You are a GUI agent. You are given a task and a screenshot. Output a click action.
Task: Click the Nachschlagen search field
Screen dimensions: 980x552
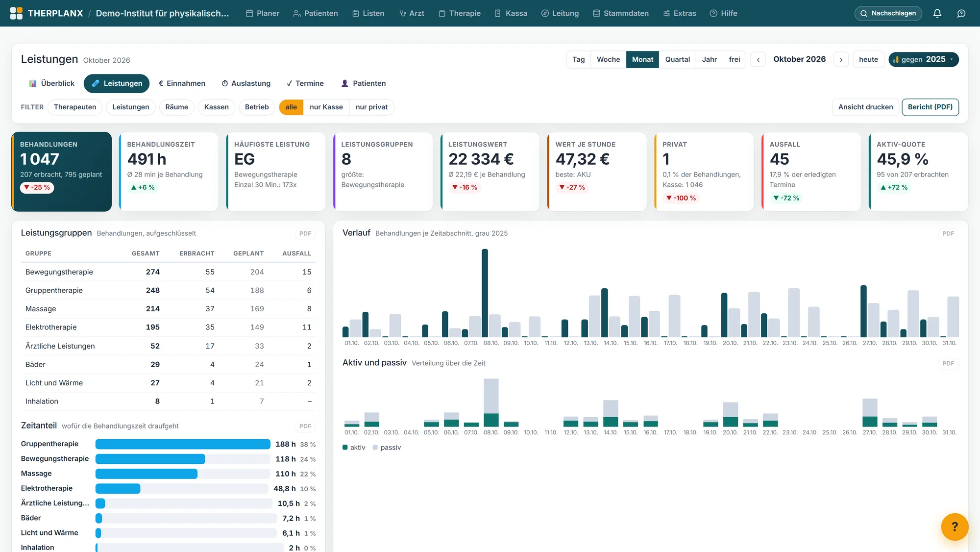[888, 13]
